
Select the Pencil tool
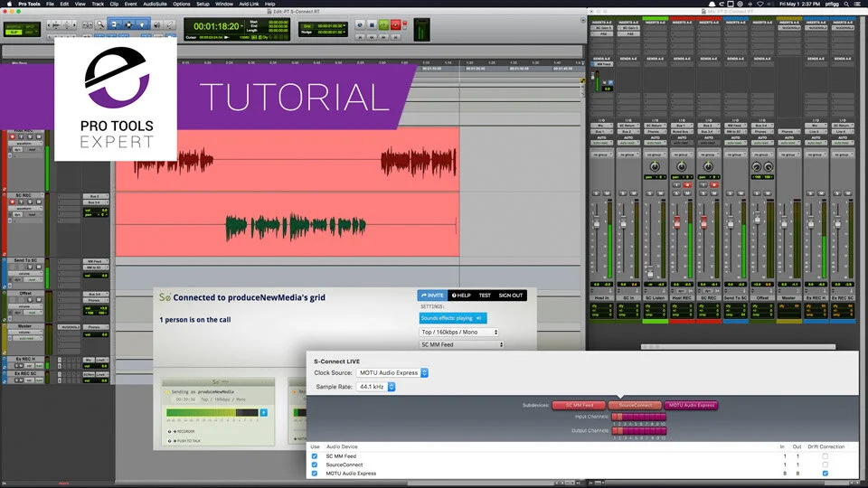tap(171, 25)
